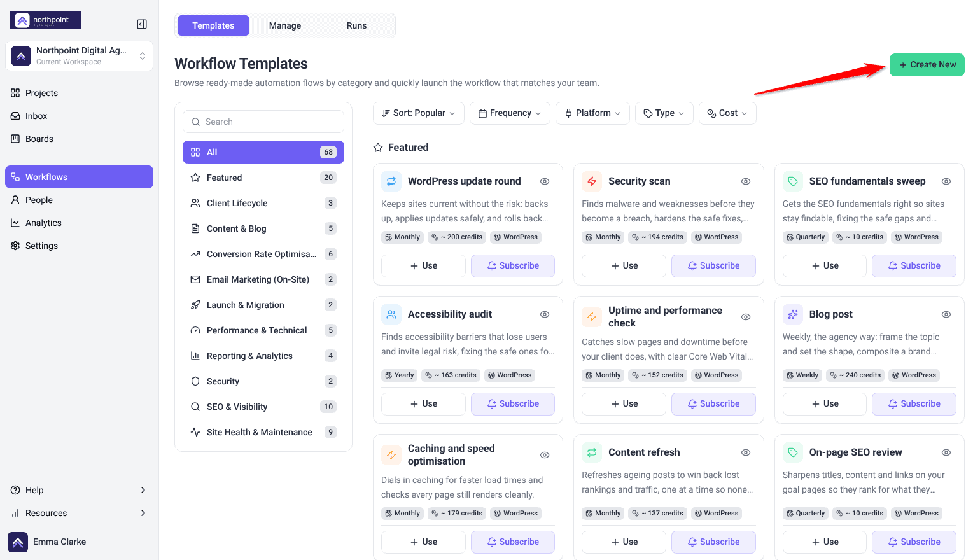This screenshot has height=560, width=980.
Task: Use WordPress update round template
Action: coord(423,266)
